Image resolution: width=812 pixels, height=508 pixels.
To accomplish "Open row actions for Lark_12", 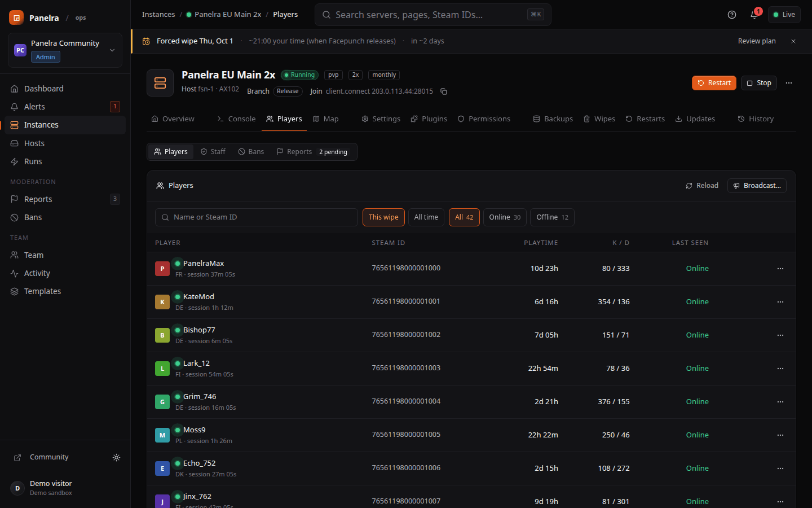I will click(x=780, y=369).
